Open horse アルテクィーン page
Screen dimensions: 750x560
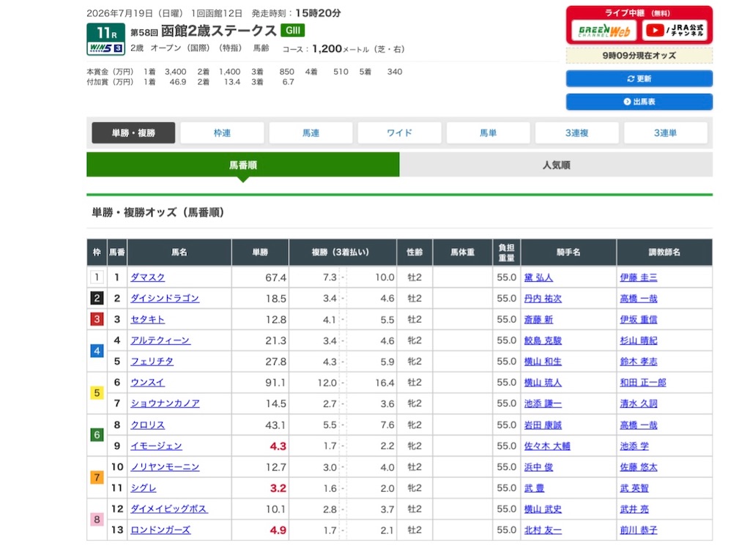160,340
